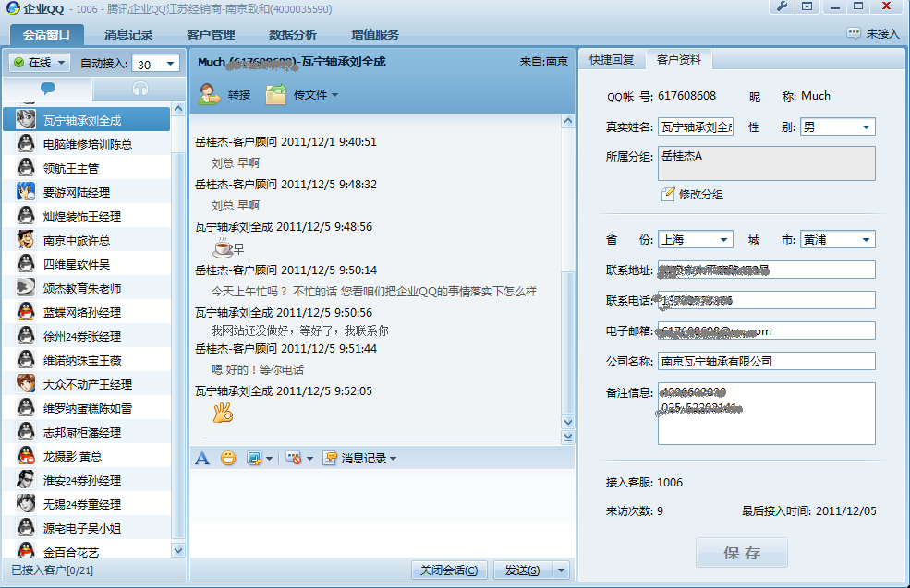Select contact 领航王主管
Image resolution: width=910 pixels, height=588 pixels.
(87, 168)
